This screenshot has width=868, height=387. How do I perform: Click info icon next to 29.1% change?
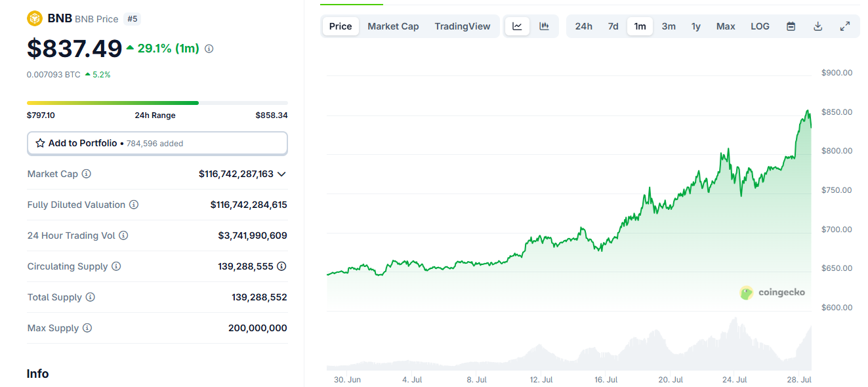point(209,49)
